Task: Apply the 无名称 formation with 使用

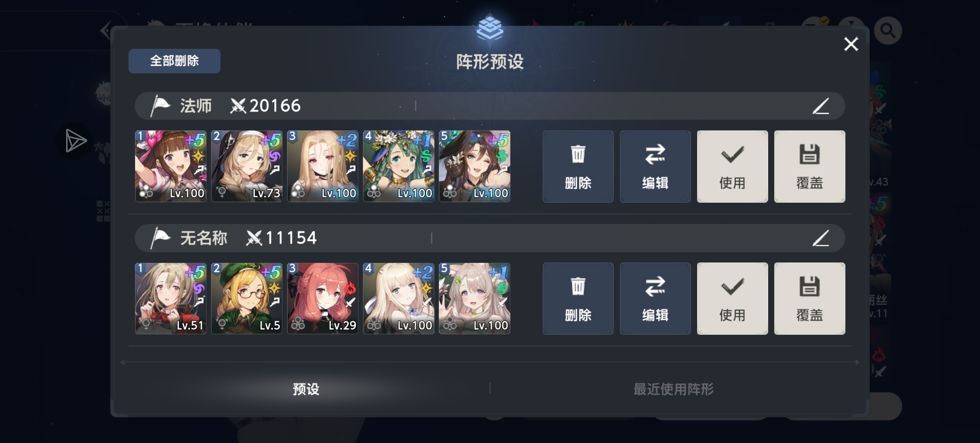Action: (x=732, y=298)
